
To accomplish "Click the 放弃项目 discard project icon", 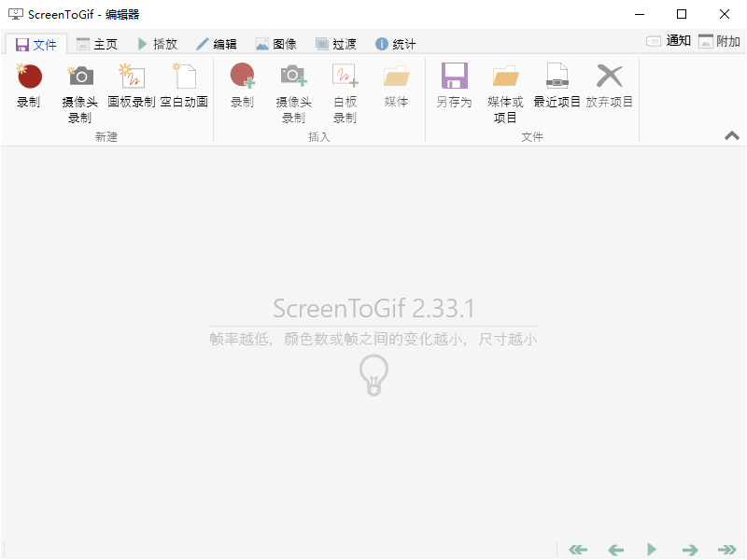I will [x=609, y=77].
